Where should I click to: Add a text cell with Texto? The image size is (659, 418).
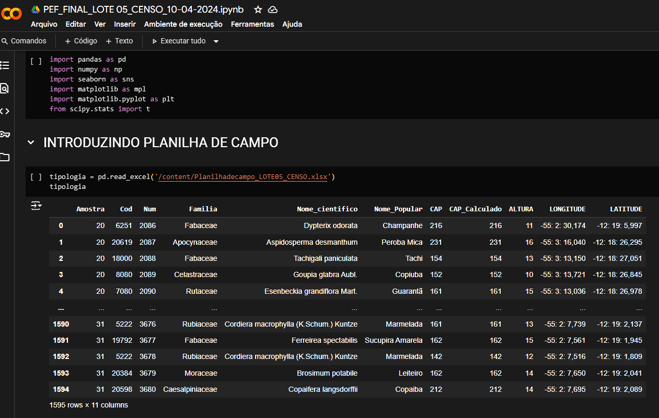click(x=119, y=41)
